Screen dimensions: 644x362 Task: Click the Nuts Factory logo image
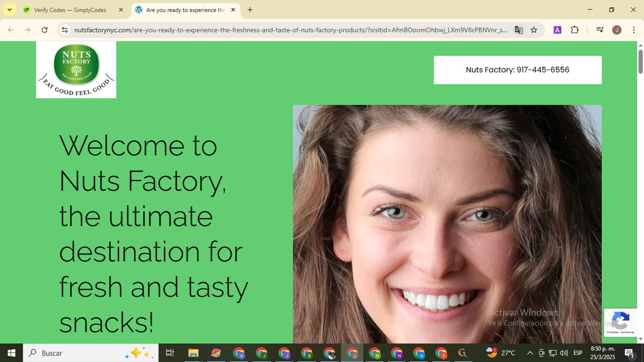[x=76, y=70]
